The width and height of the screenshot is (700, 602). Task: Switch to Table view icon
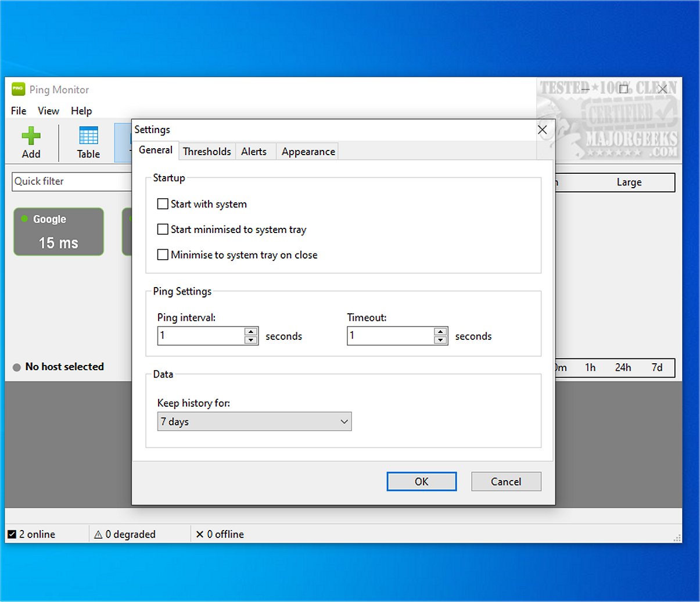click(88, 136)
